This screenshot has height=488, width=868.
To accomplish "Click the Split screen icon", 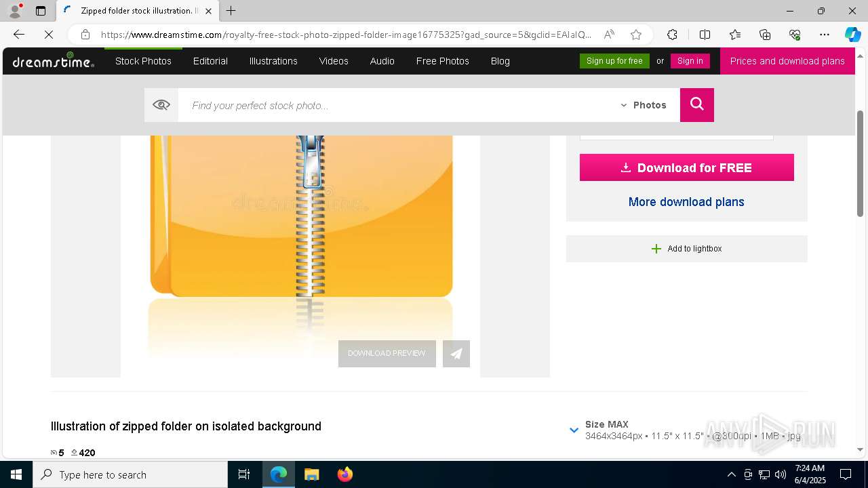I will tap(705, 35).
